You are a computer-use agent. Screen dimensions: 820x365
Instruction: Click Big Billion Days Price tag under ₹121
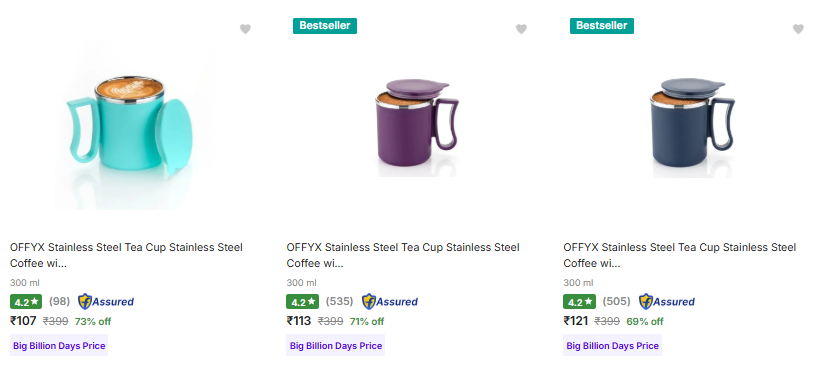612,346
